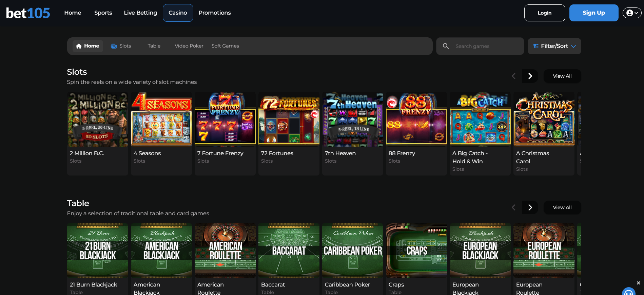The height and width of the screenshot is (295, 644).
Task: Select the casino Home tab with house icon
Action: click(x=88, y=46)
